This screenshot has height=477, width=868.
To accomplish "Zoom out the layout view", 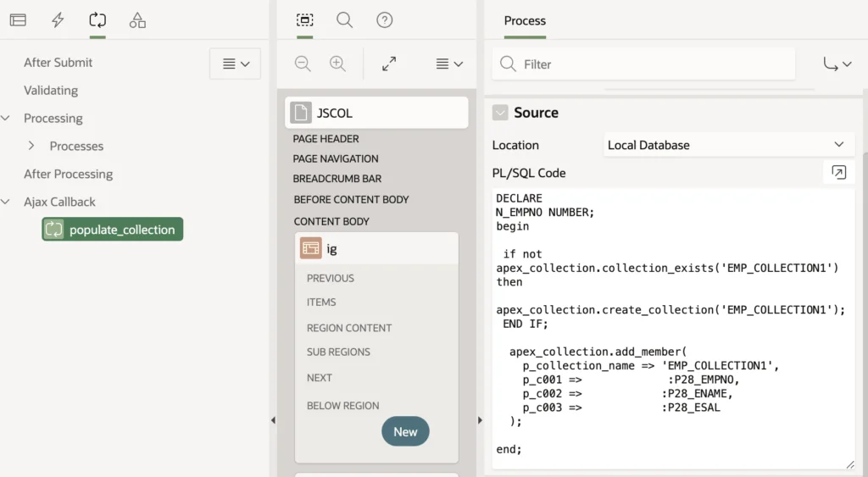I will click(x=303, y=64).
